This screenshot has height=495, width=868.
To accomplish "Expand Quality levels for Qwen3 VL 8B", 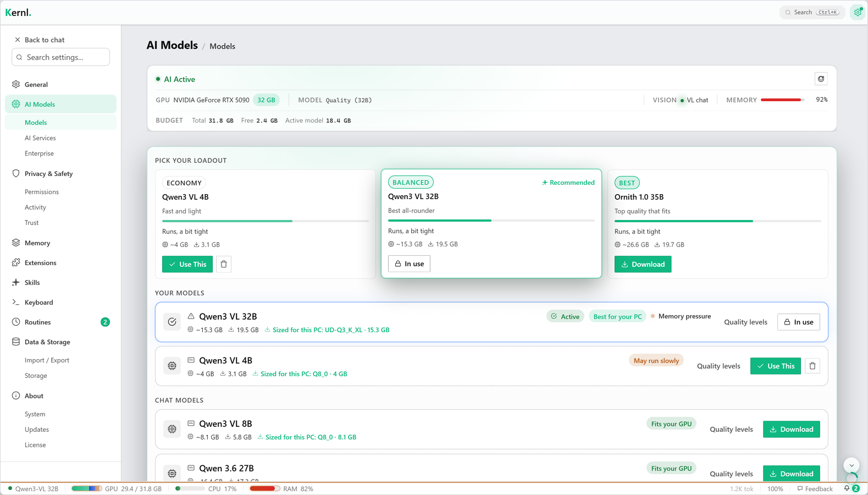I will coord(731,429).
